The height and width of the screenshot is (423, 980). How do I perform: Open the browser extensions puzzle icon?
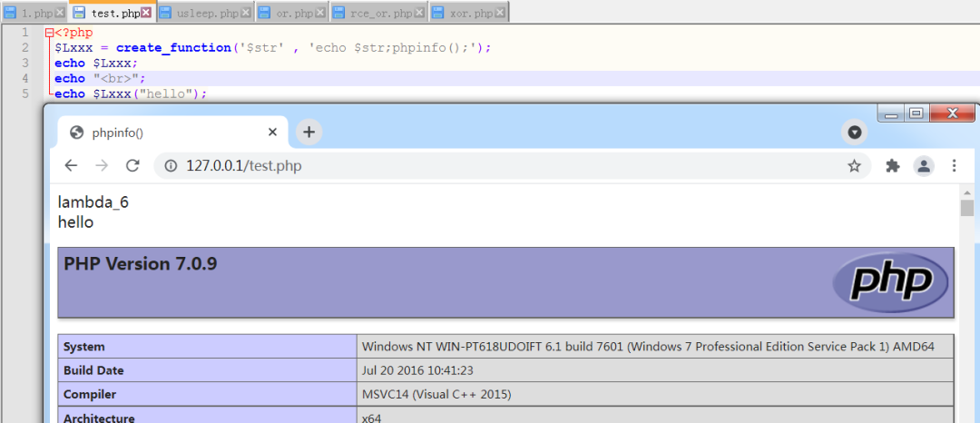pos(893,165)
